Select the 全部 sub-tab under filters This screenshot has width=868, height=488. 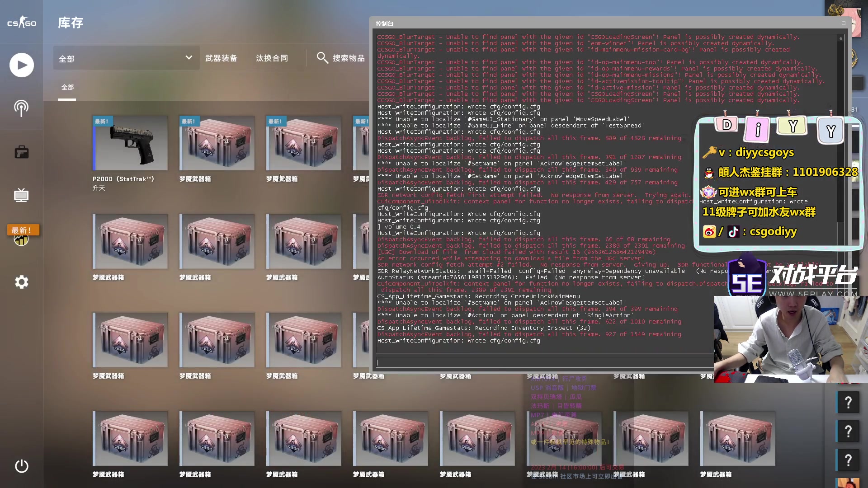(67, 87)
